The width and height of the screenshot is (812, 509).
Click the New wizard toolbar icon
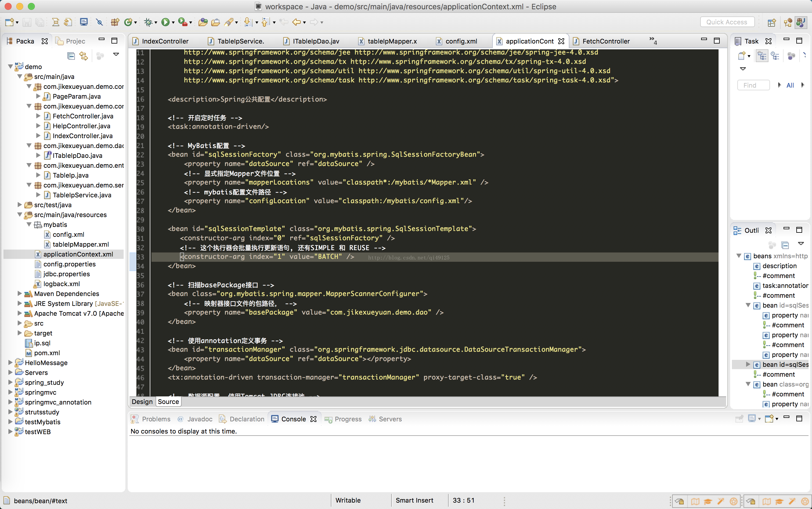(9, 22)
